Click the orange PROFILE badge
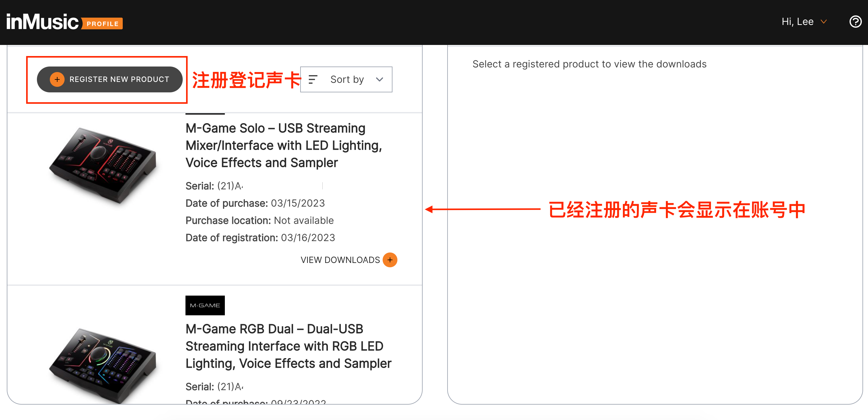The height and width of the screenshot is (420, 868). 102,24
